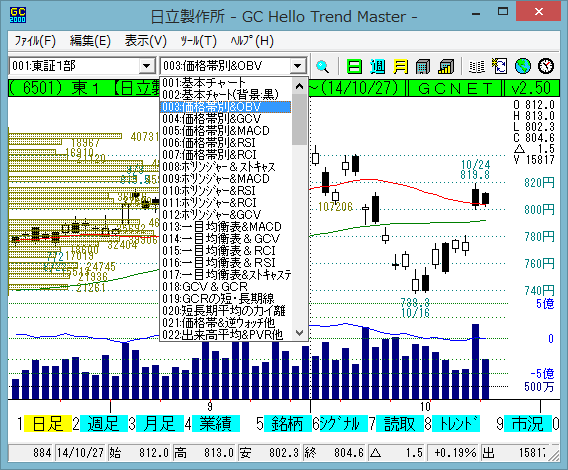Click the GC2000 application icon in title bar
The height and width of the screenshot is (470, 568).
pos(18,15)
